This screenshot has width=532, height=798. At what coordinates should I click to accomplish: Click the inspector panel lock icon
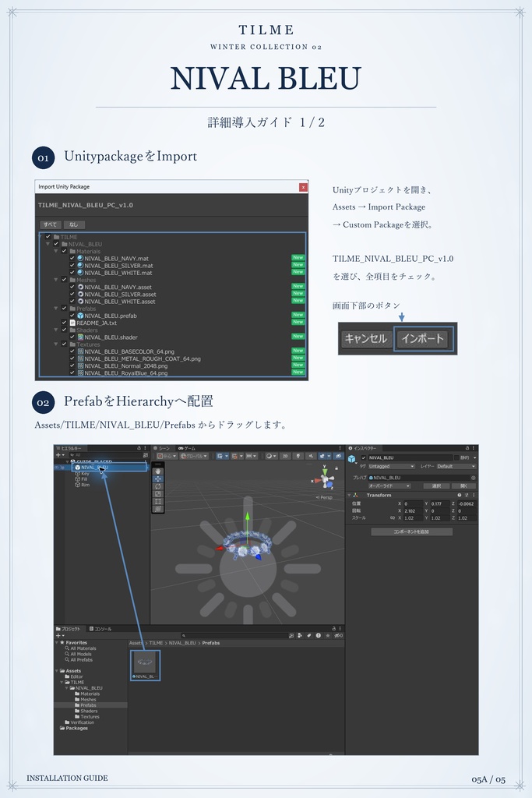468,448
